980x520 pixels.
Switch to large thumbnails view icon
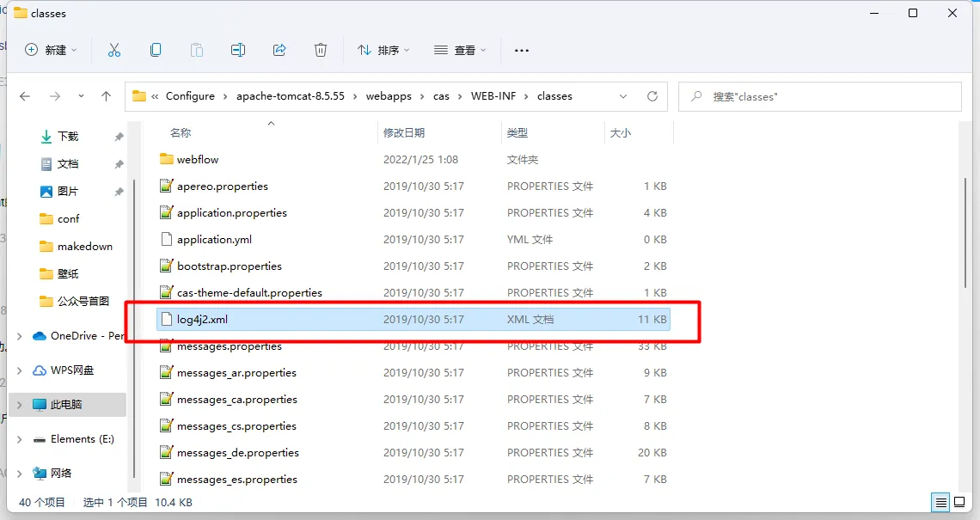tap(959, 503)
